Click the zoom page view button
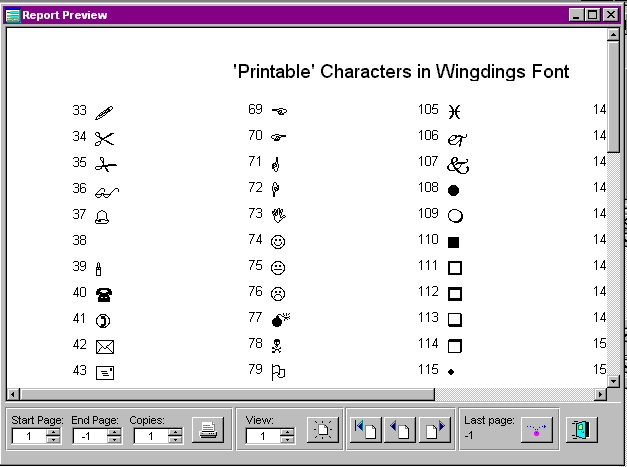This screenshot has width=627, height=467. [323, 430]
